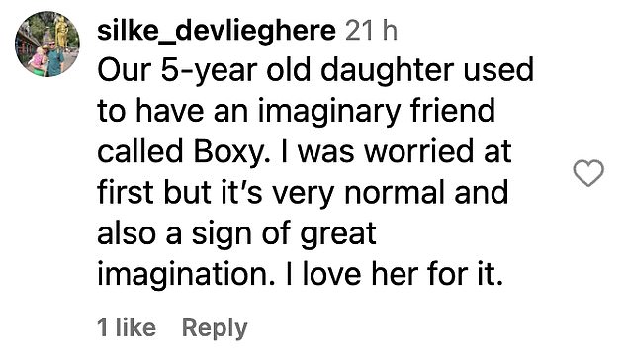Click the word "called" before Boxy
The width and height of the screenshot is (627, 364).
click(x=140, y=152)
